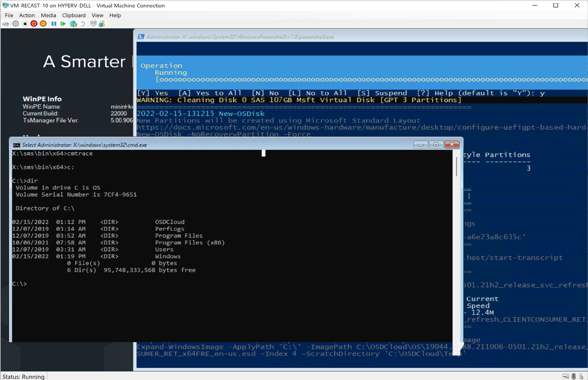Send Ctrl+Alt+Delete to the virtual machine
Image resolution: width=588 pixels, height=380 pixels.
pos(5,24)
